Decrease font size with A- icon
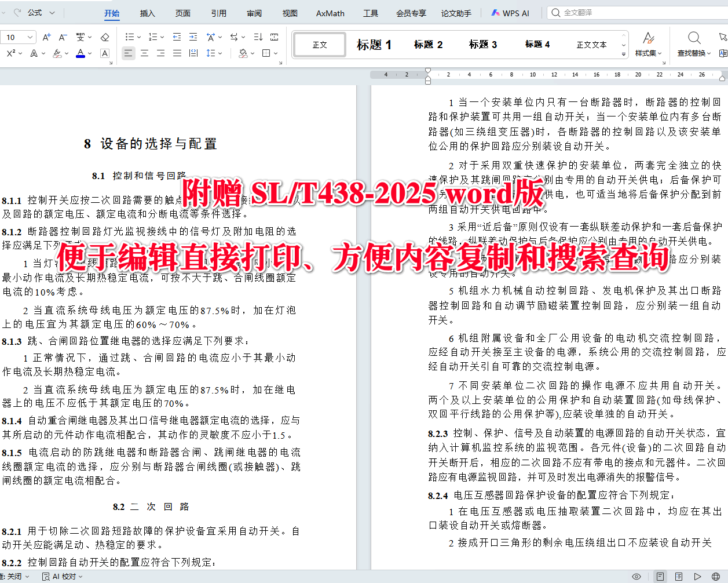Viewport: 728px width, 583px height. click(63, 37)
